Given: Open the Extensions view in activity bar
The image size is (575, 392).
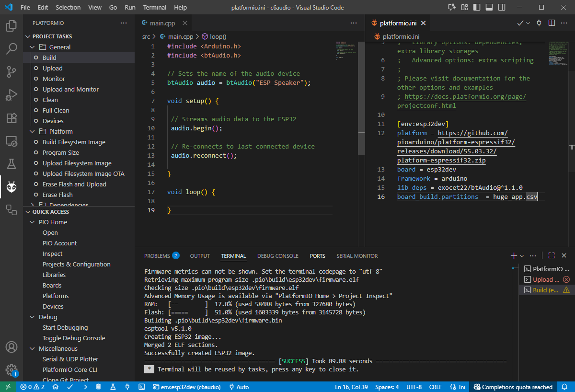Looking at the screenshot, I should pyautogui.click(x=11, y=118).
